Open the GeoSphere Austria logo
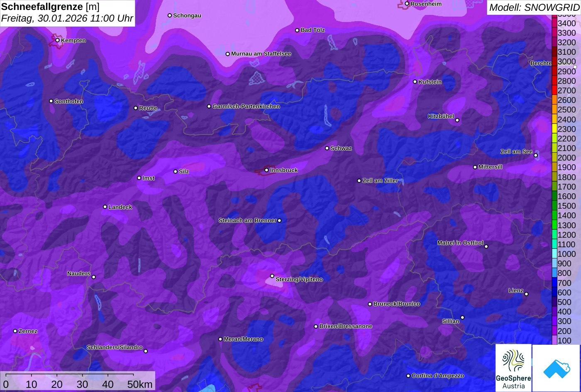 pyautogui.click(x=513, y=368)
